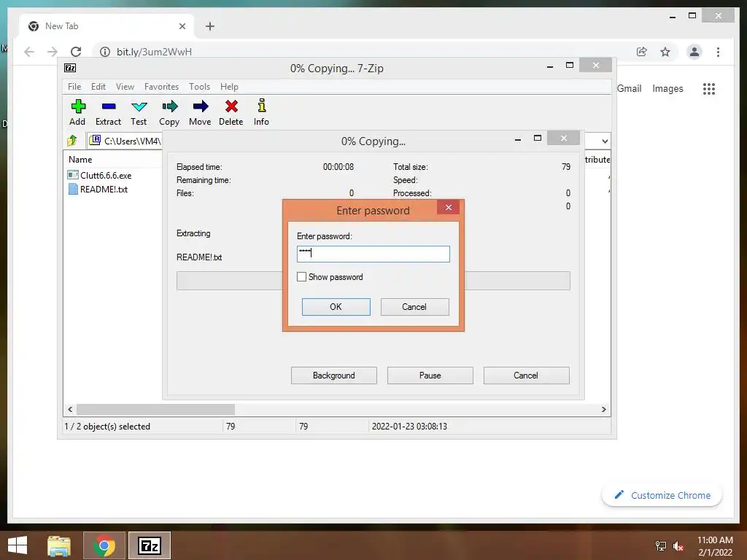Click the horizontal scrollbar's right arrow
747x560 pixels.
(603, 409)
